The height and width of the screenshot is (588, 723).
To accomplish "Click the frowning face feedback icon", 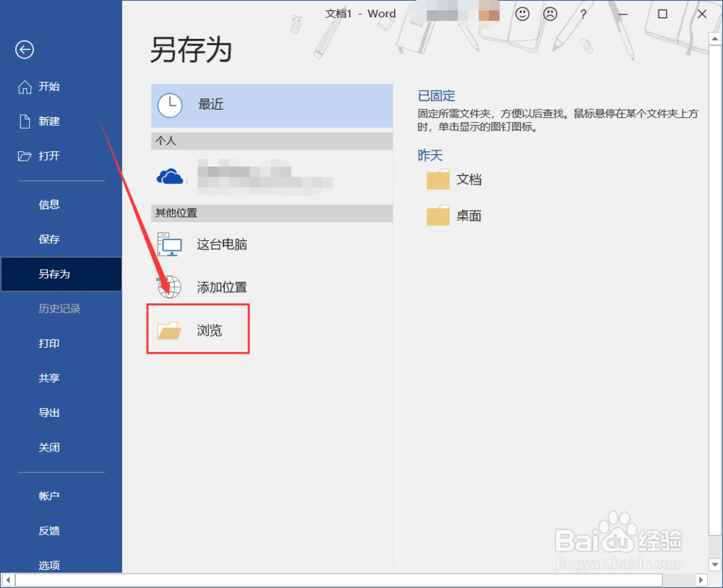I will pos(550,14).
